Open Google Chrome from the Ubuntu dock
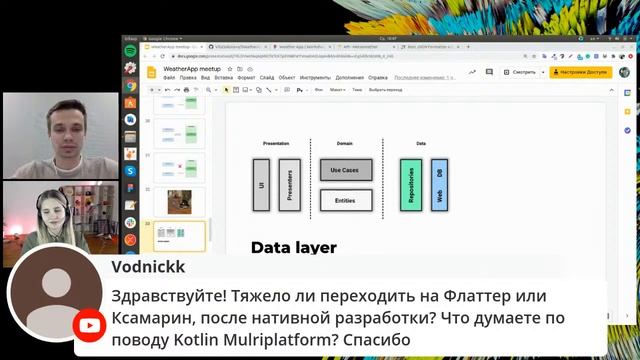Viewport: 640px width, 360px height. click(131, 85)
